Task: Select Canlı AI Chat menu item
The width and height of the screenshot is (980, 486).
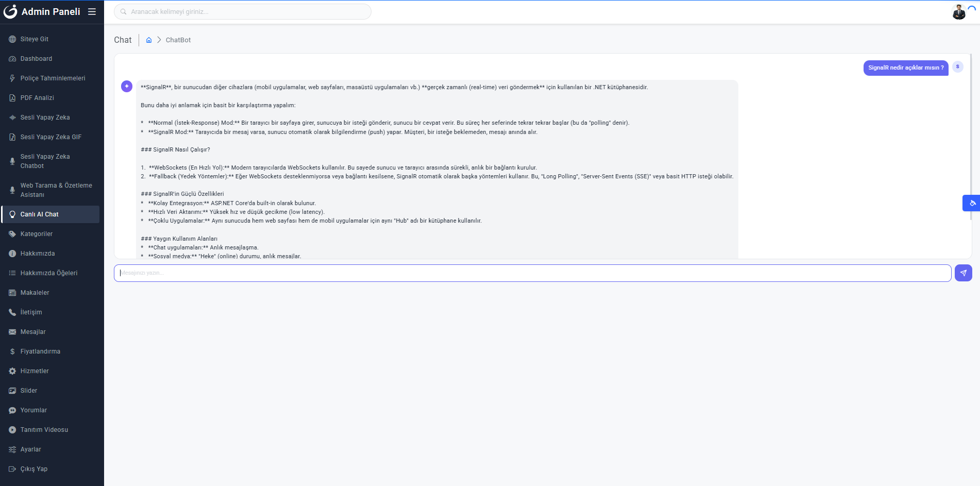Action: 50,214
